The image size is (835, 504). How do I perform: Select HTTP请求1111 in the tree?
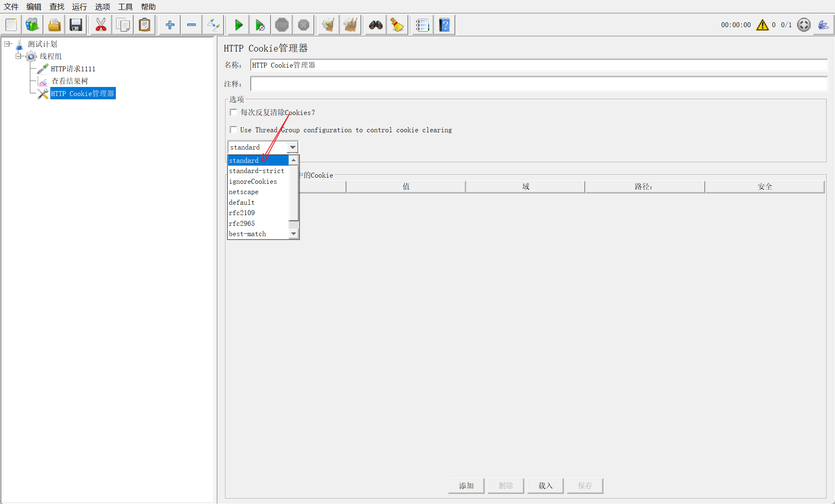point(73,69)
